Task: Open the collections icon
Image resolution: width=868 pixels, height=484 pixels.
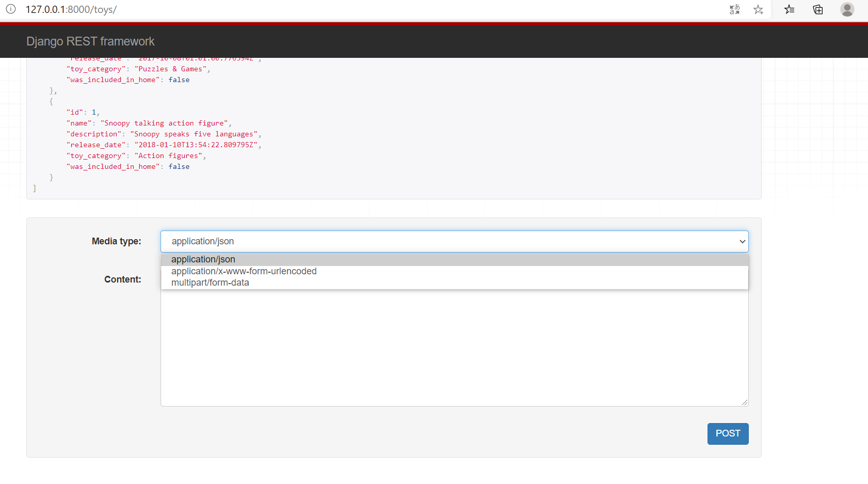Action: click(818, 9)
